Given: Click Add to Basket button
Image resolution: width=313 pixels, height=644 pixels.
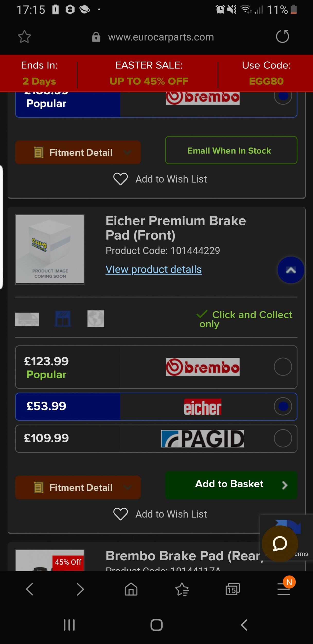Looking at the screenshot, I should [231, 485].
